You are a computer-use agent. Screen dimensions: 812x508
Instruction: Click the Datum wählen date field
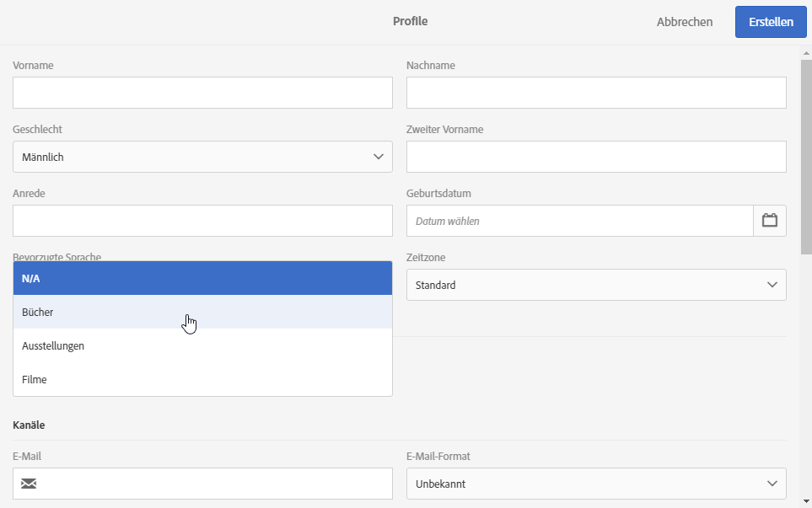click(x=579, y=221)
